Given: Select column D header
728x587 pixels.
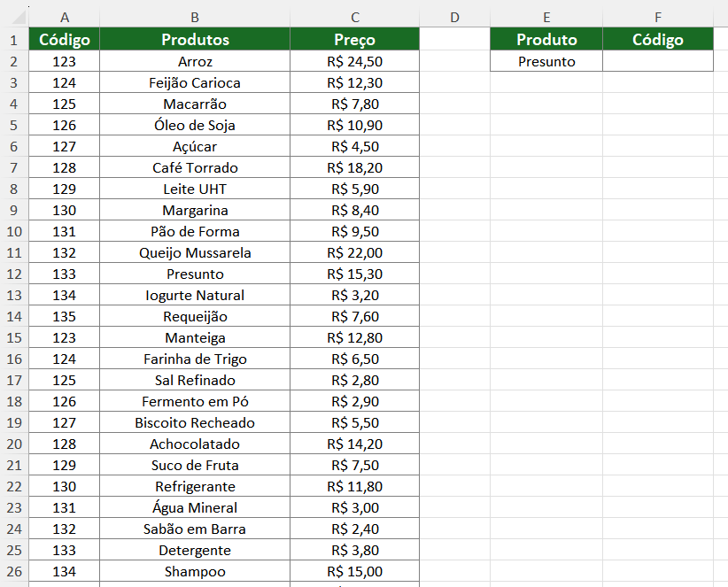Looking at the screenshot, I should (x=454, y=17).
